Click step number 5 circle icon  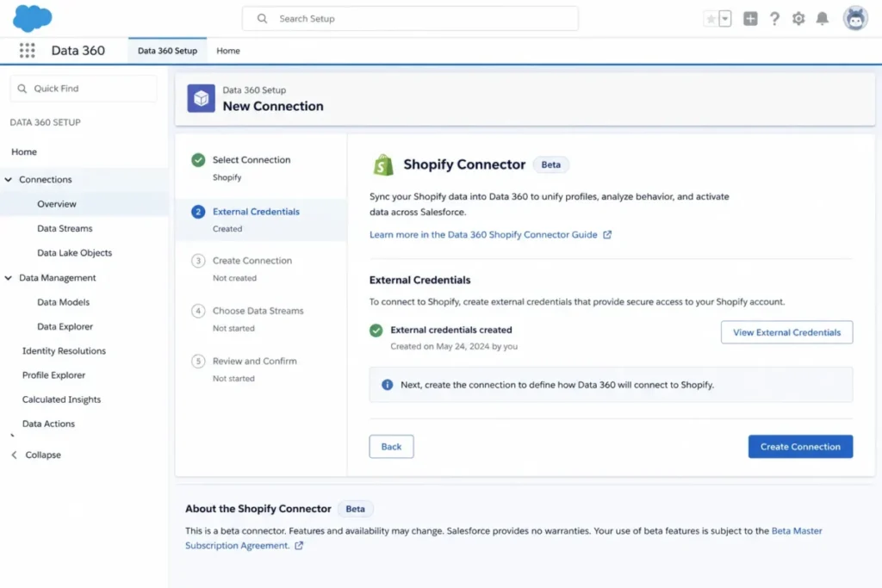198,361
